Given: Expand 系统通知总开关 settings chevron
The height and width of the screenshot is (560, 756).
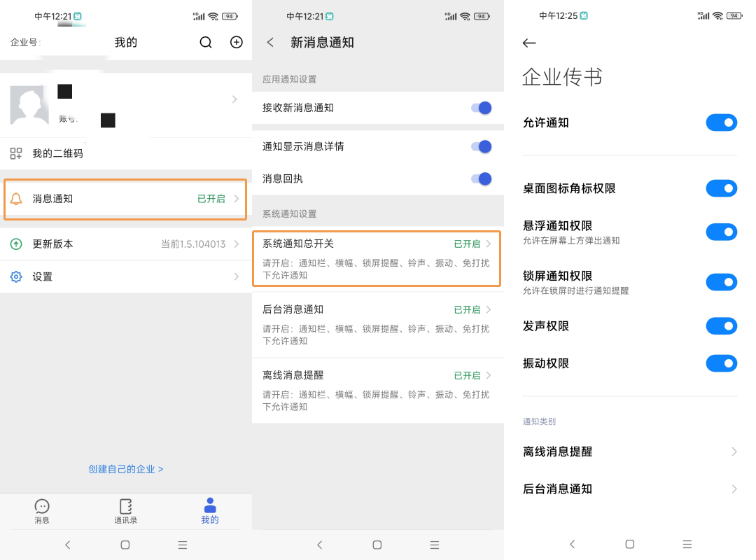Looking at the screenshot, I should [488, 244].
